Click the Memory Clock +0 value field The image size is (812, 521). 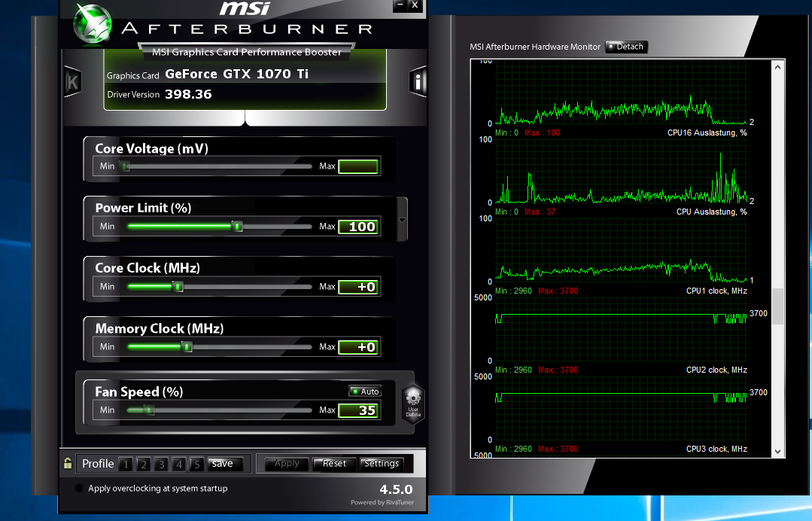[358, 346]
